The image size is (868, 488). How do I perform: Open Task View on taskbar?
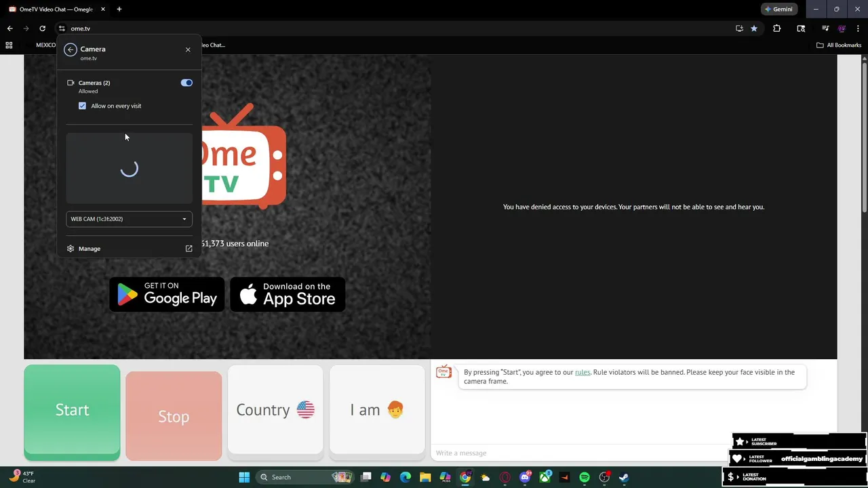pyautogui.click(x=366, y=477)
